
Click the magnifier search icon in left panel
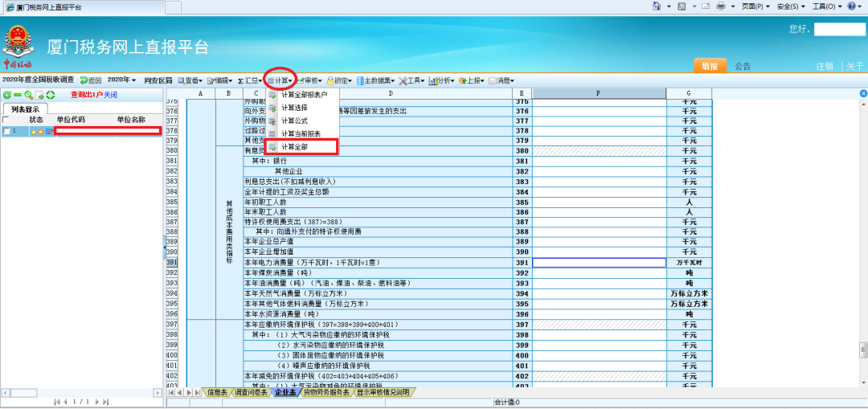click(x=28, y=95)
